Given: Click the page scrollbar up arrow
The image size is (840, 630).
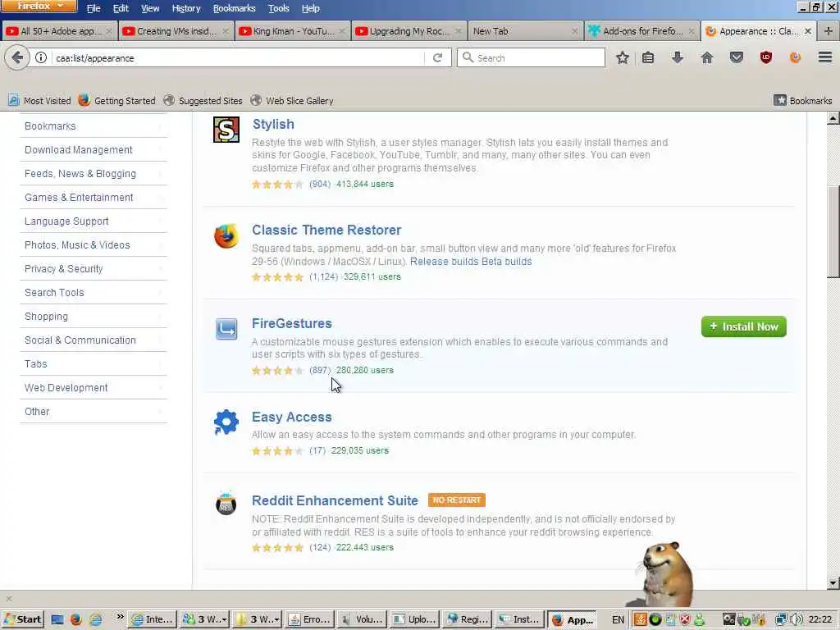Looking at the screenshot, I should click(833, 118).
